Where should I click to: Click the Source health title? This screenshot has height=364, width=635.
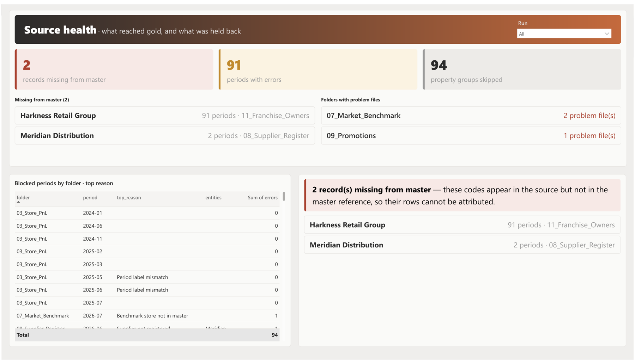pyautogui.click(x=60, y=30)
